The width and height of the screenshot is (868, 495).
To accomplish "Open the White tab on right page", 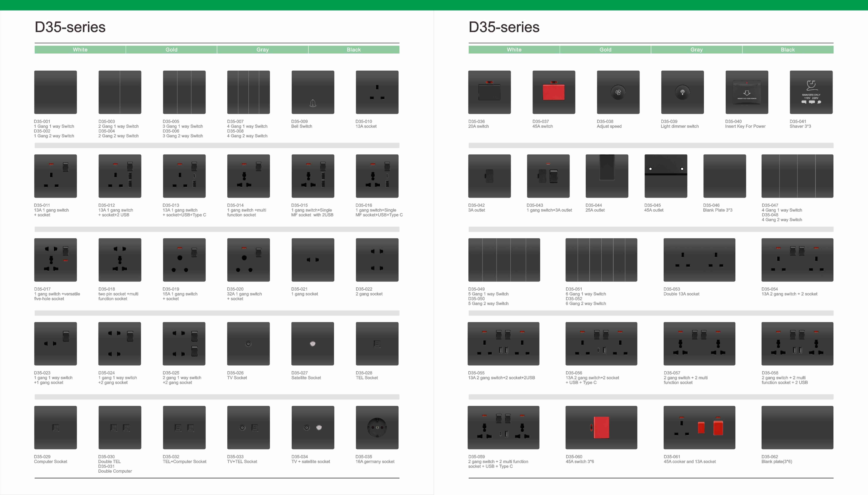I will pyautogui.click(x=514, y=50).
